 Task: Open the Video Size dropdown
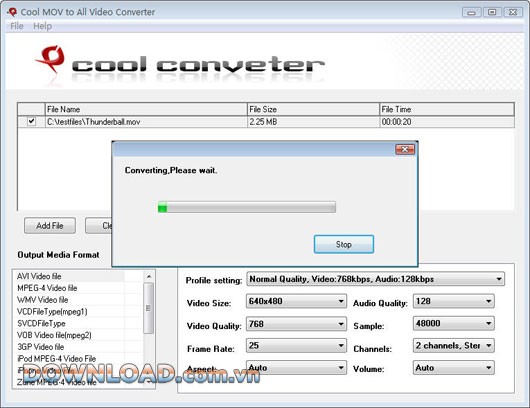point(296,301)
